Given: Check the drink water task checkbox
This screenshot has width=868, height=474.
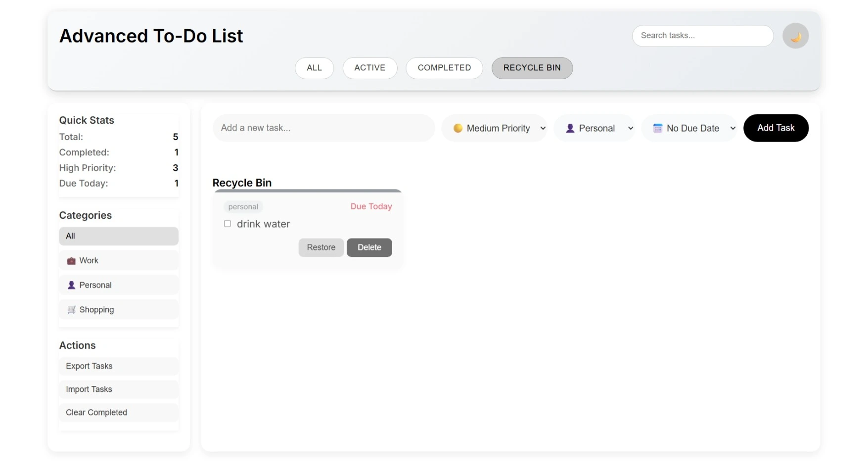Looking at the screenshot, I should tap(228, 224).
